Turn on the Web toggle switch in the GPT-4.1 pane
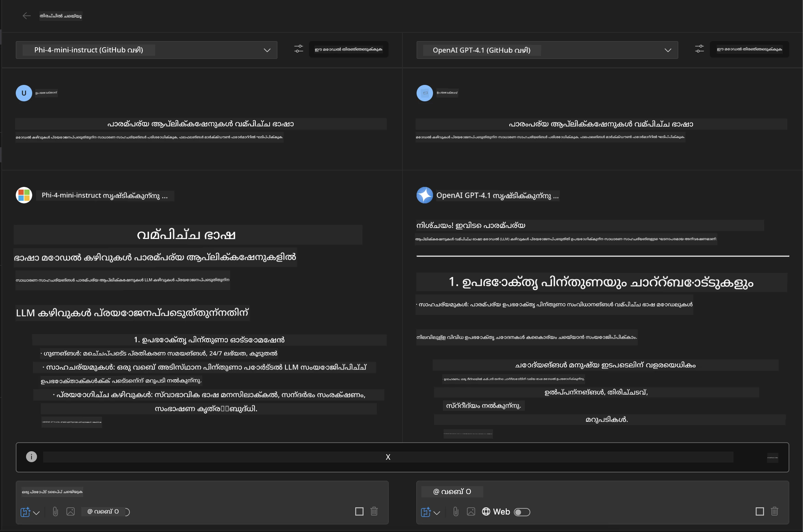 point(522,512)
